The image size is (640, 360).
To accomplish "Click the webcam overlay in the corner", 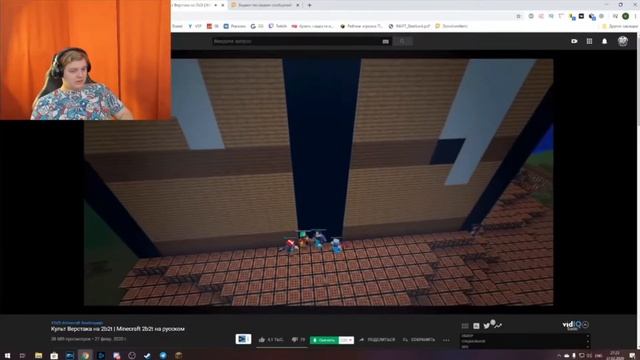I will click(x=85, y=60).
